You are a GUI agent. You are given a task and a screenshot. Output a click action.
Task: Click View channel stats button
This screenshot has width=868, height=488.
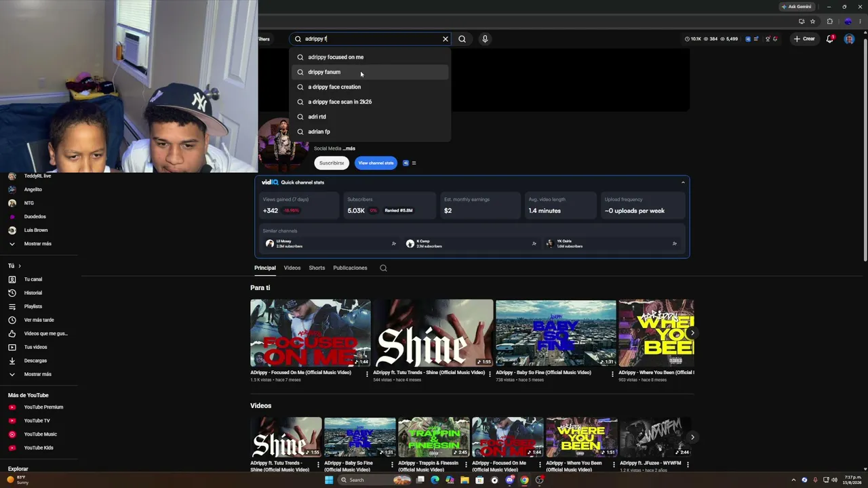click(376, 163)
